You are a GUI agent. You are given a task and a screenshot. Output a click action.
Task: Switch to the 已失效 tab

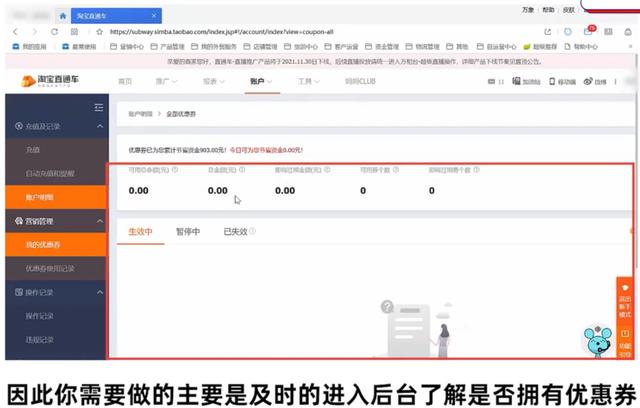point(234,232)
